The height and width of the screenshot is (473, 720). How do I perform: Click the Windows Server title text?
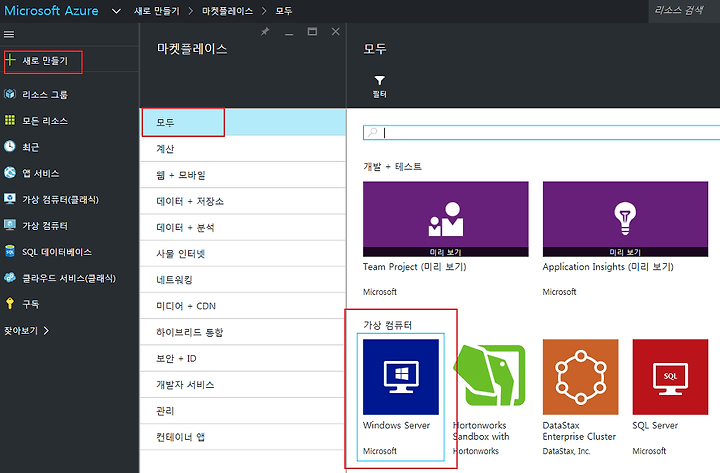pos(396,425)
